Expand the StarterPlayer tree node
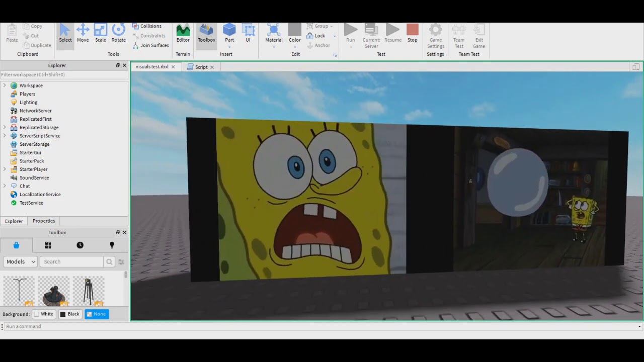Image resolution: width=644 pixels, height=362 pixels. [x=5, y=169]
